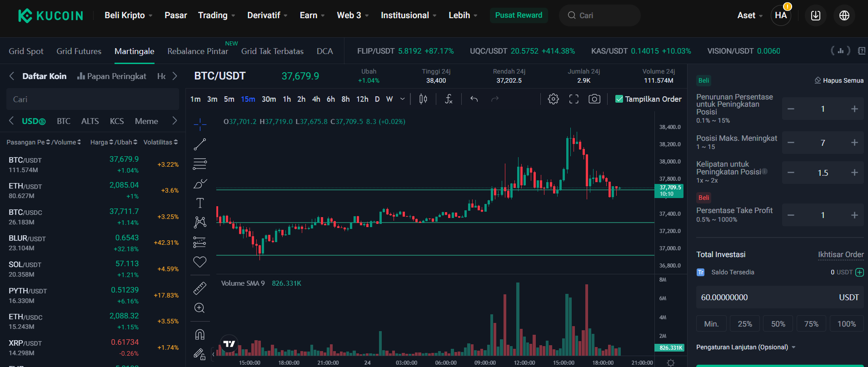Select the text annotation tool
The height and width of the screenshot is (367, 868).
[200, 203]
